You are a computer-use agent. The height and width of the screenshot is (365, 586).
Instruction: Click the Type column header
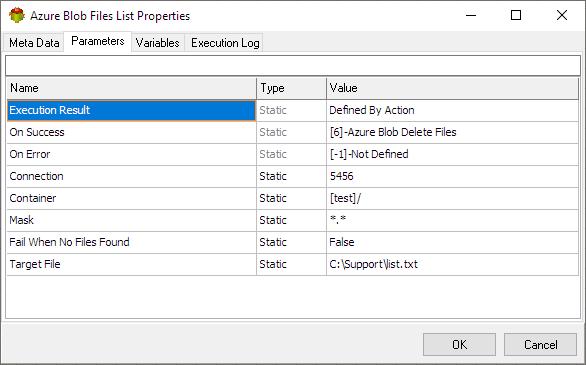(x=292, y=88)
